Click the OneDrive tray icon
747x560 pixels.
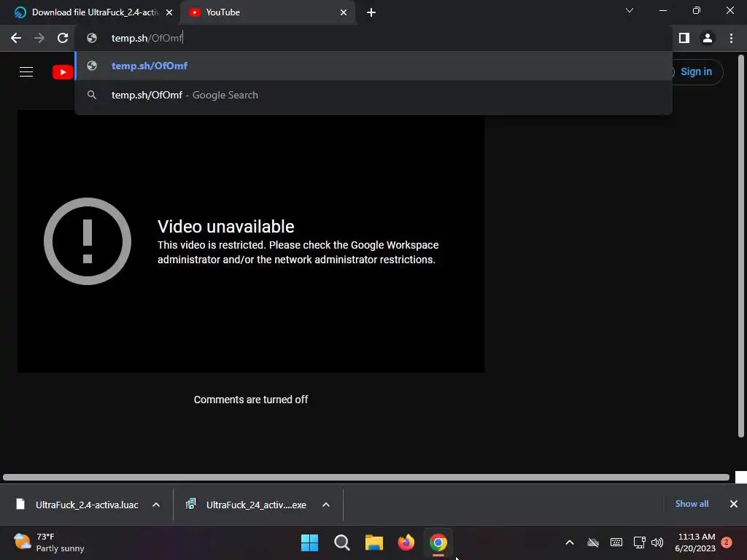[592, 542]
